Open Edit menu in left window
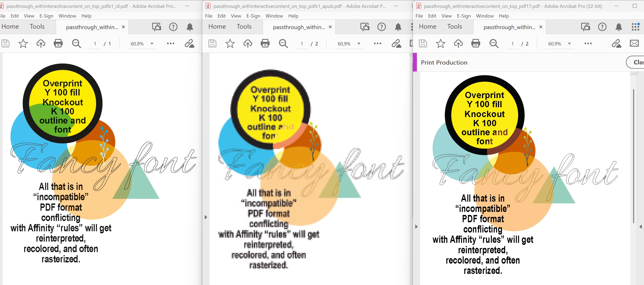Viewport: 644px width, 285px height. [x=15, y=16]
